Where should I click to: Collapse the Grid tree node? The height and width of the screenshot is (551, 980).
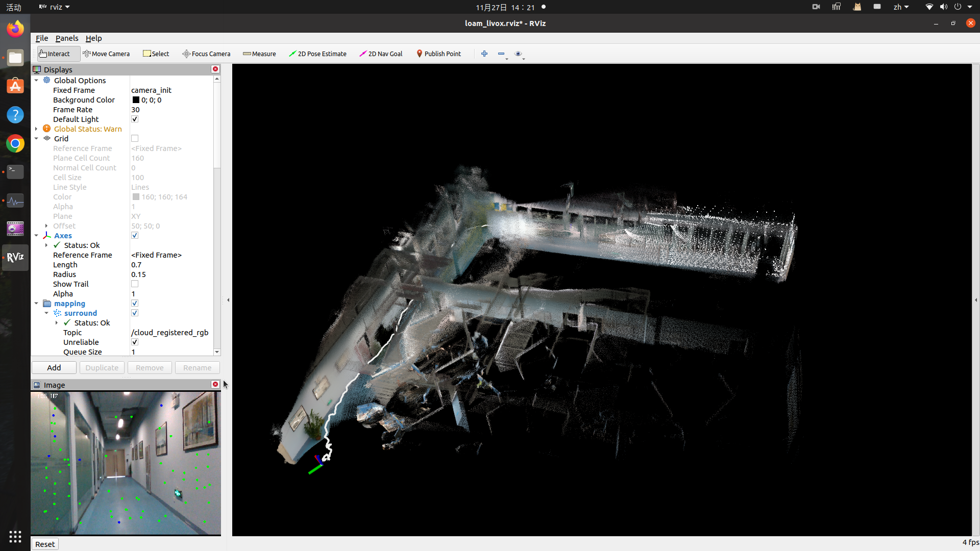click(x=36, y=138)
